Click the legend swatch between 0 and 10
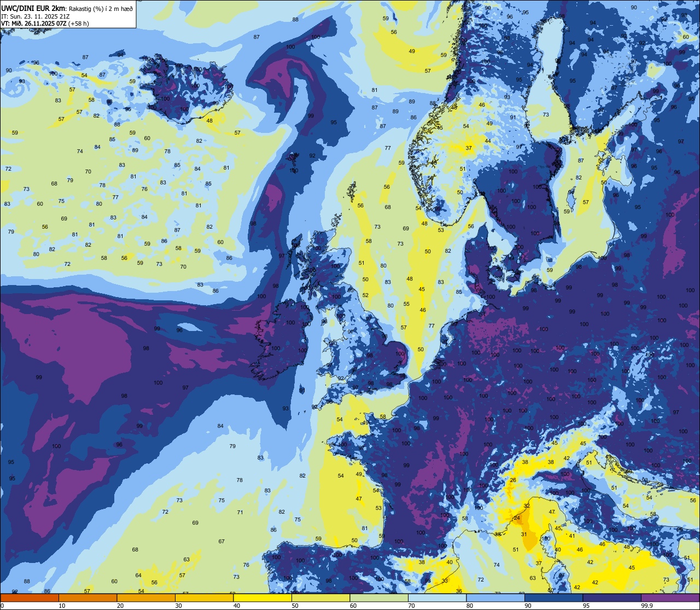The width and height of the screenshot is (700, 610). [30, 598]
